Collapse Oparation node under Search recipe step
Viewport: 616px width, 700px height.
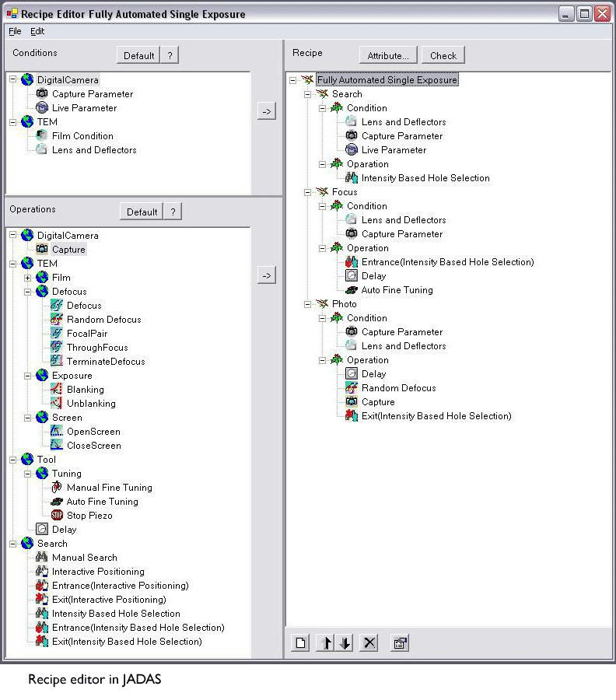(x=322, y=164)
